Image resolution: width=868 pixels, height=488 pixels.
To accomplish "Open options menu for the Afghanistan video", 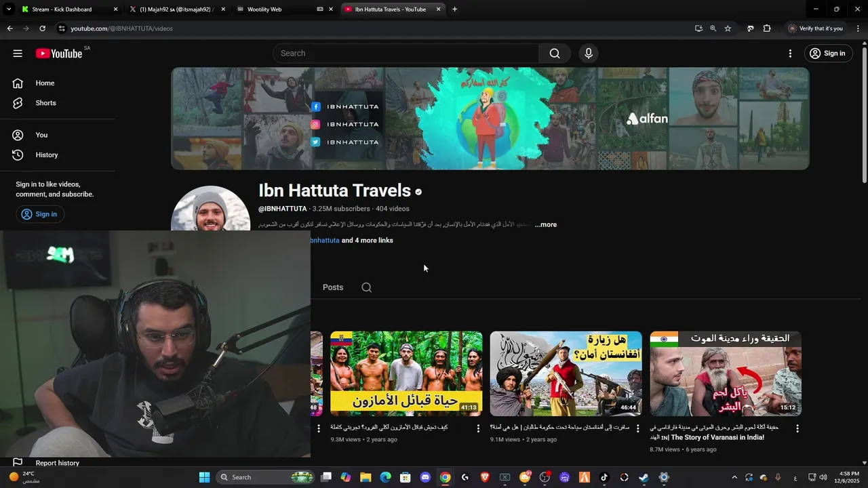I will click(x=637, y=428).
